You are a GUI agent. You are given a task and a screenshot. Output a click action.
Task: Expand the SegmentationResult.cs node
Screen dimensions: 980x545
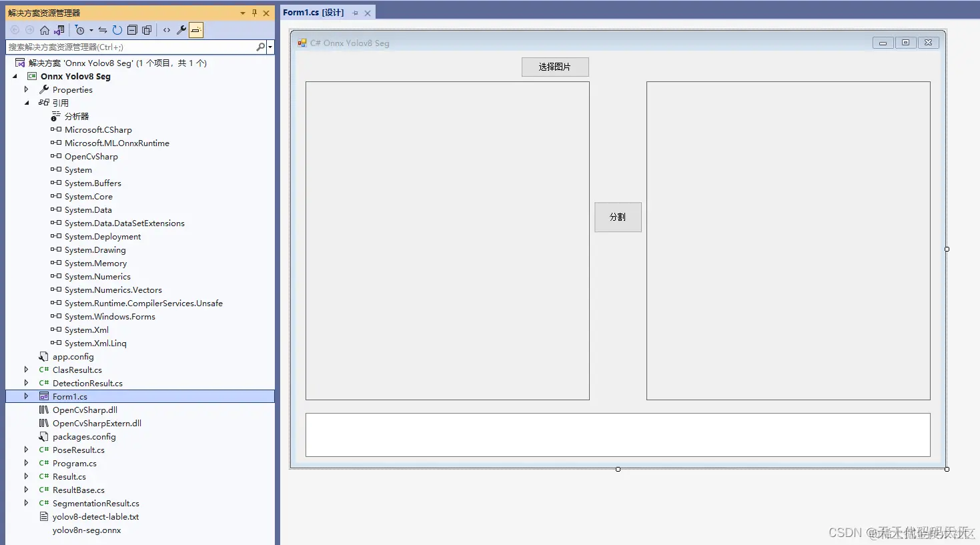pos(27,503)
